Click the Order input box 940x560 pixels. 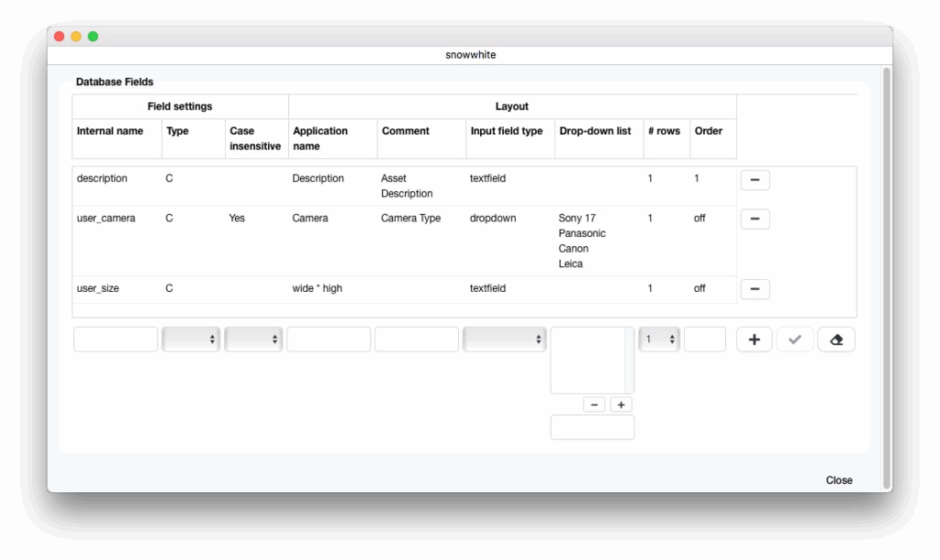(x=704, y=340)
